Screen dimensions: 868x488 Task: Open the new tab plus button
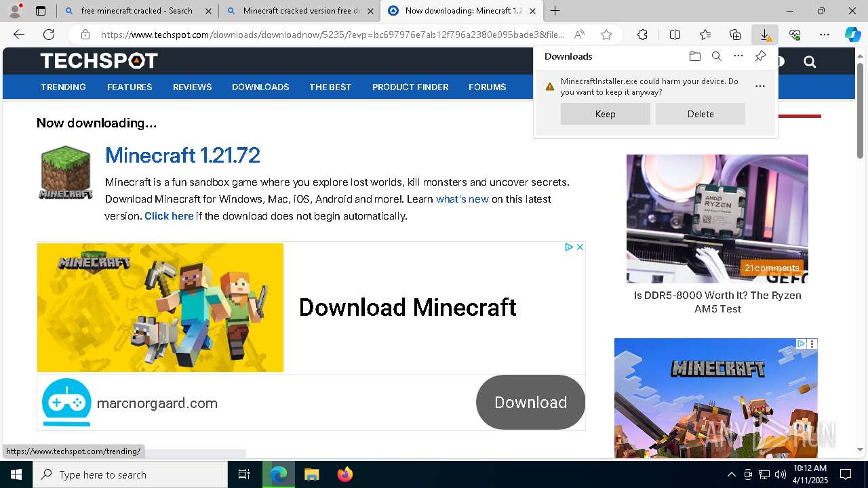tap(555, 11)
